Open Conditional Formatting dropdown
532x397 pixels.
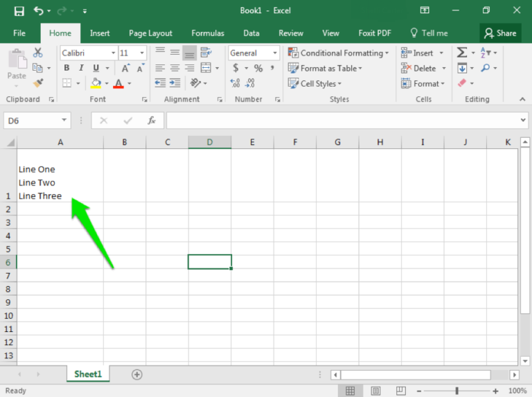(x=338, y=53)
